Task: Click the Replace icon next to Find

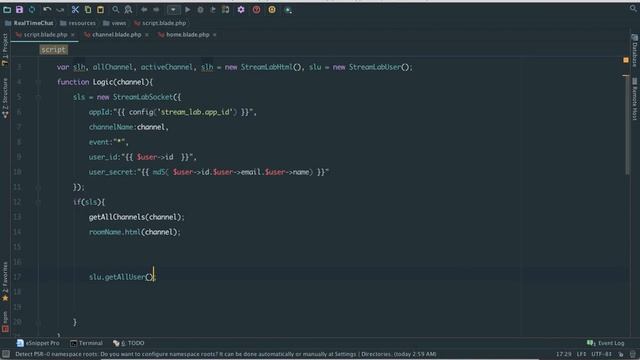Action: (x=128, y=9)
